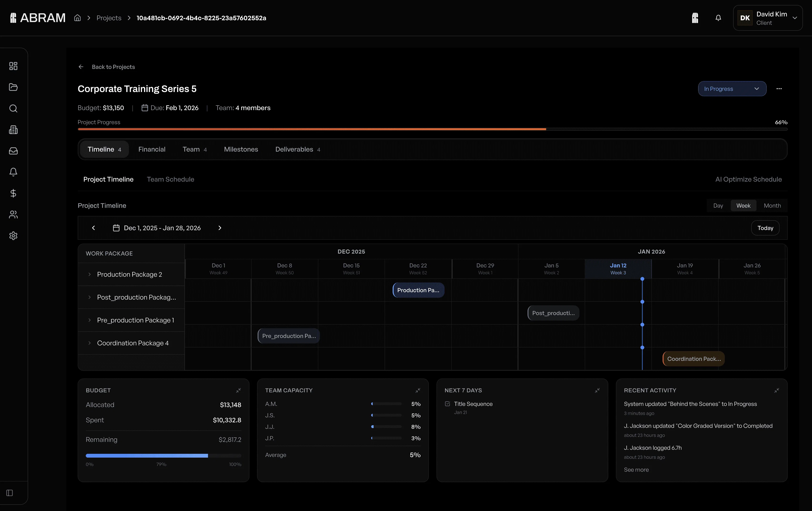The image size is (812, 511).
Task: Click the notification bell in top header
Action: pyautogui.click(x=718, y=18)
